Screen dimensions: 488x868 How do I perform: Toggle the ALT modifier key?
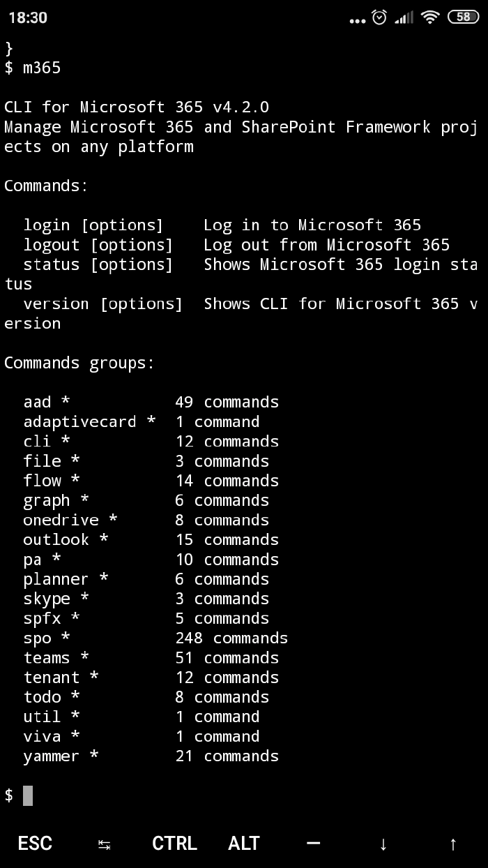click(244, 843)
